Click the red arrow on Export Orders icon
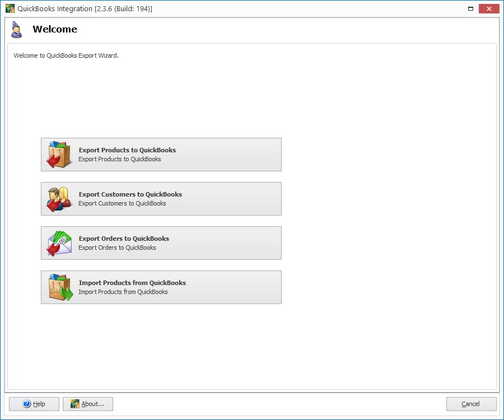This screenshot has height=420, width=504. [52, 249]
